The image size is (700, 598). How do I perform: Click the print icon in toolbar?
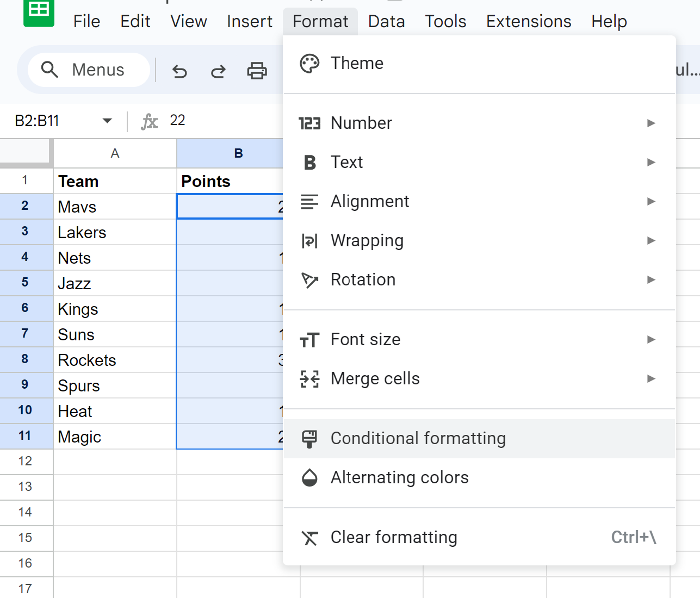tap(257, 71)
